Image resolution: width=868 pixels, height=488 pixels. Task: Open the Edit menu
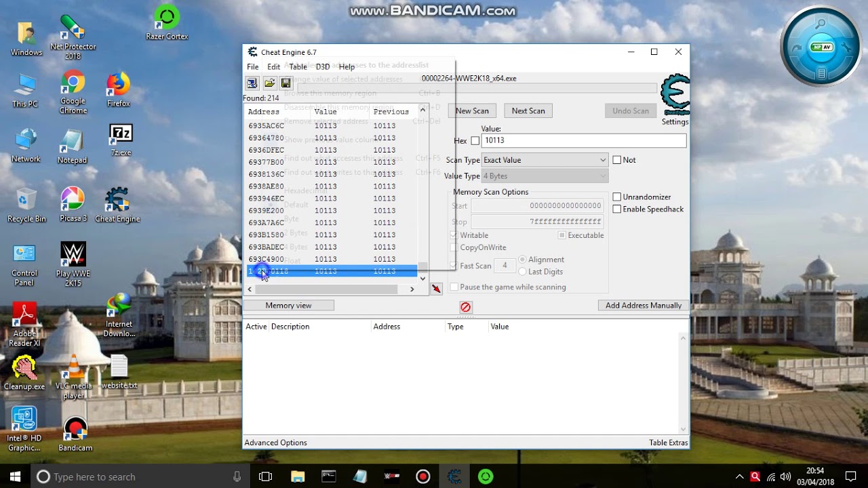273,66
